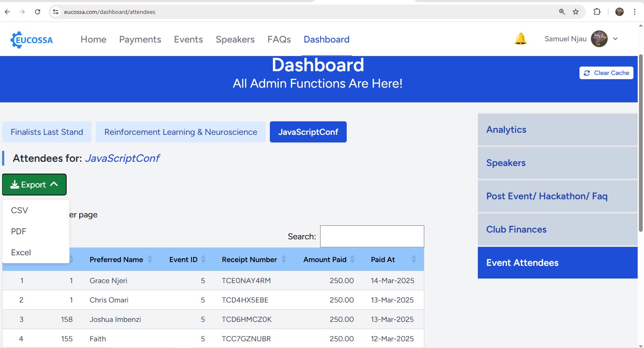This screenshot has height=348, width=644.
Task: Click the EUCOSSA logo
Action: point(32,40)
